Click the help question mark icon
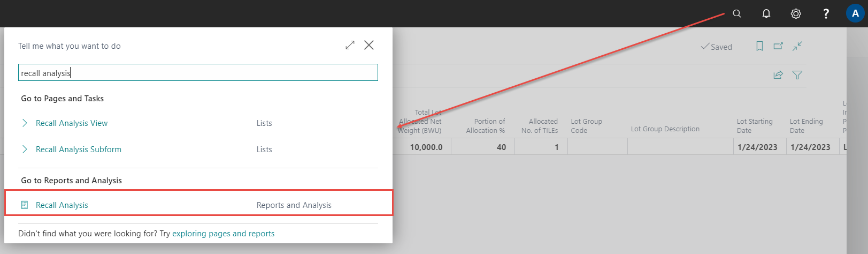Screen dimensions: 868x254 point(826,14)
